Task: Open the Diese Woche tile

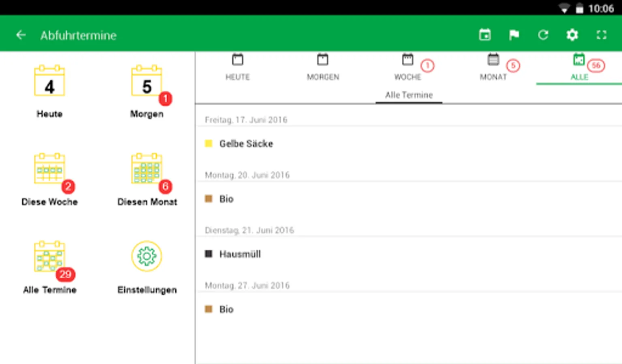Action: (49, 180)
